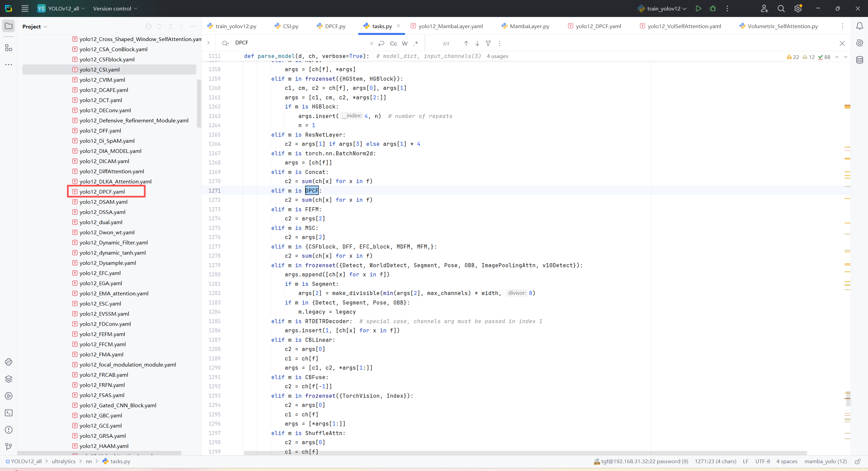868x471 pixels.
Task: Open the Problems tool window
Action: click(x=8, y=430)
